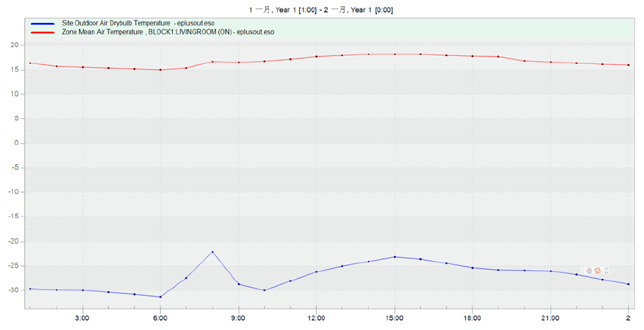Click the 3:00 label on the time axis
Image resolution: width=644 pixels, height=330 pixels.
(82, 318)
